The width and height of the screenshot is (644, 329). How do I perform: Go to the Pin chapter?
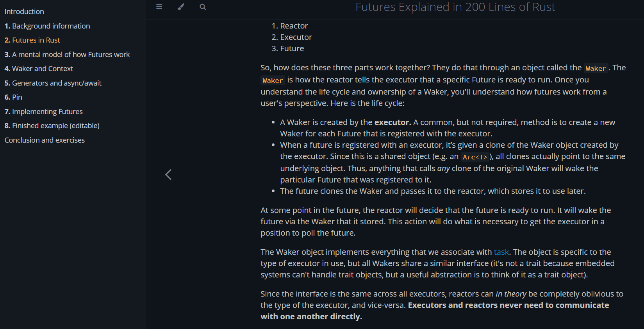13,97
